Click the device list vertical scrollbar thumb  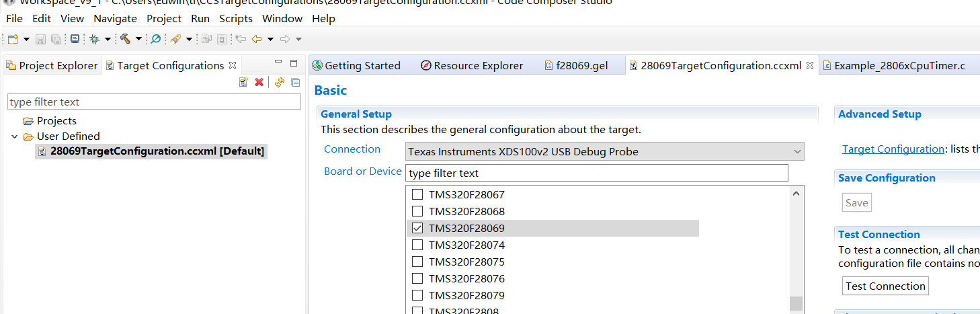[796, 303]
